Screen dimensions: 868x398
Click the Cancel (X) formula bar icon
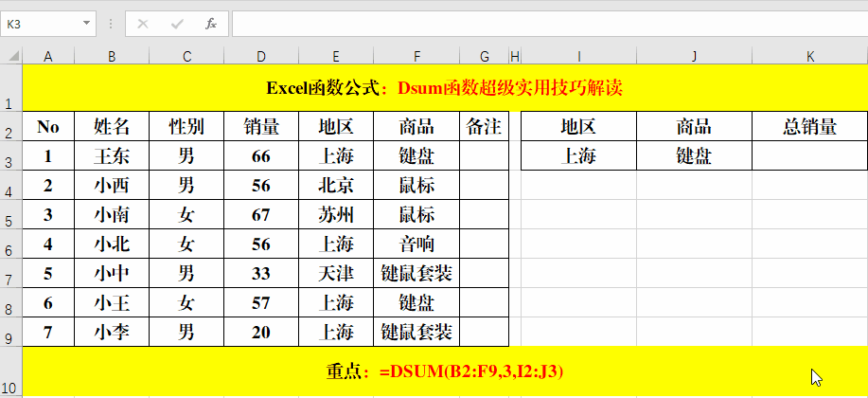(143, 24)
